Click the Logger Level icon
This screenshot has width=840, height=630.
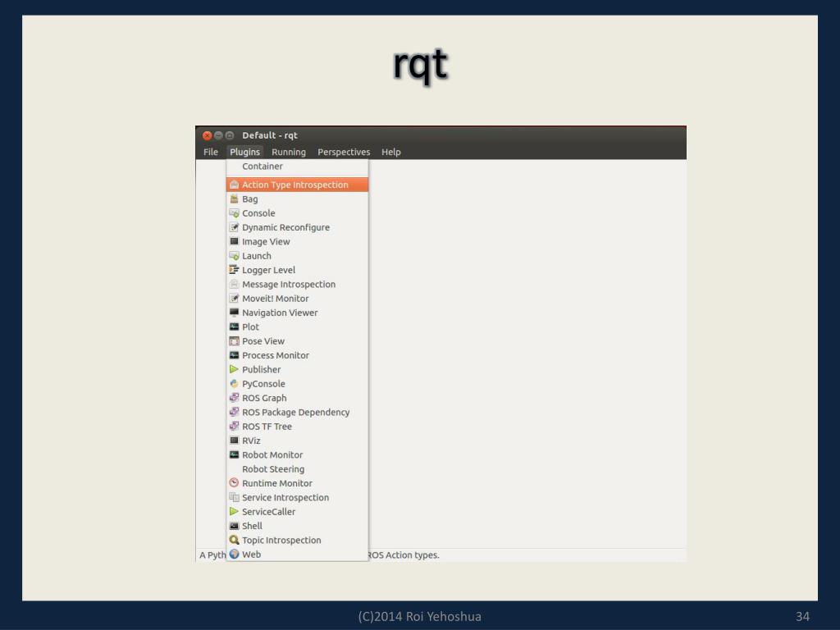pos(234,270)
